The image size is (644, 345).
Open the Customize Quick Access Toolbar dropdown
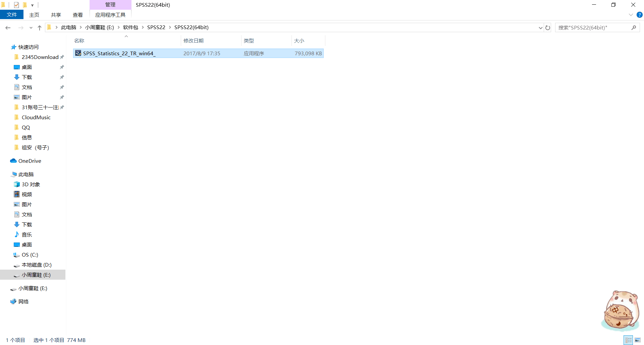click(x=33, y=5)
